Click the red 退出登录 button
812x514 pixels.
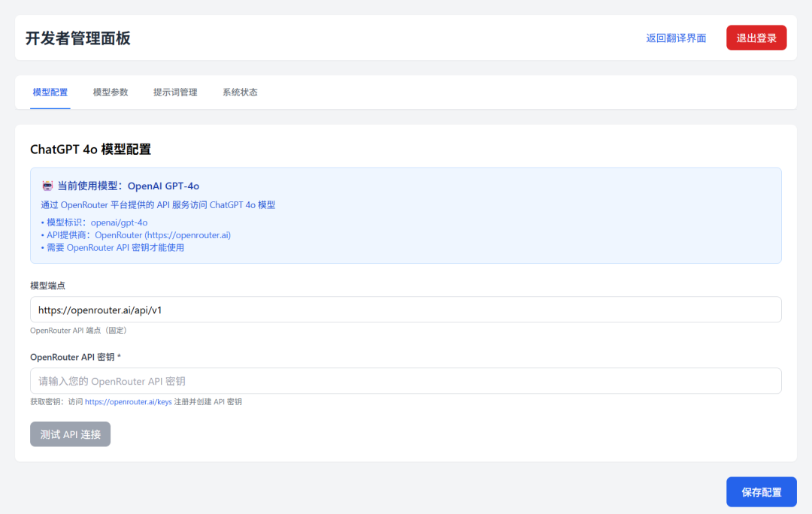pos(756,37)
